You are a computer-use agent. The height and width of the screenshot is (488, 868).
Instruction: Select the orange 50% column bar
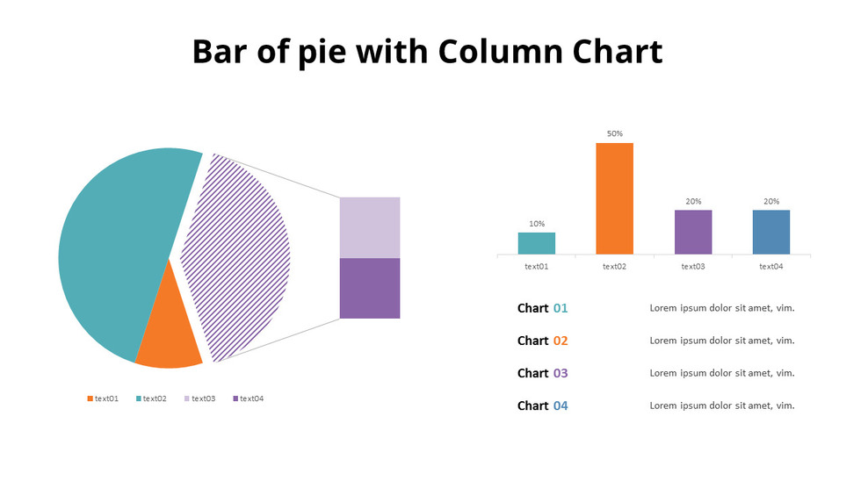[x=614, y=198]
